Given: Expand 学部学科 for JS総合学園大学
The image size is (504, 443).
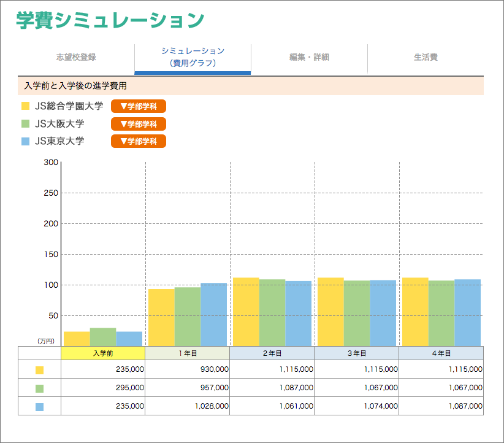Looking at the screenshot, I should [x=139, y=106].
